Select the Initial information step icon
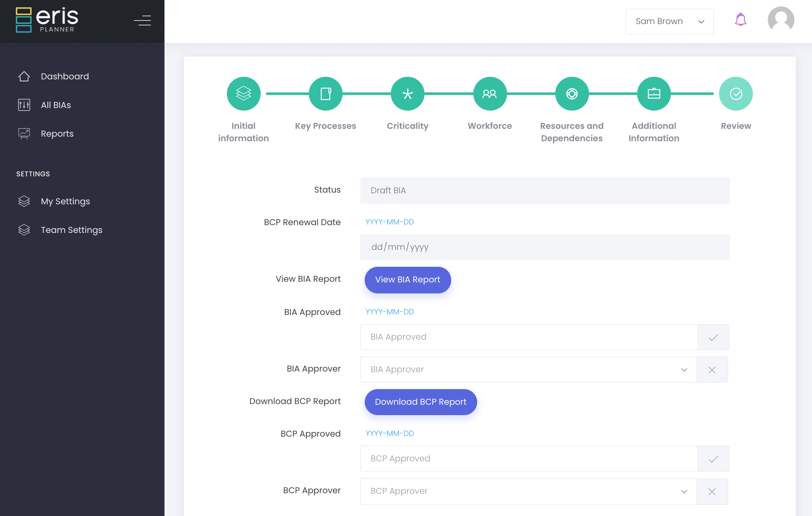812x516 pixels. [243, 93]
